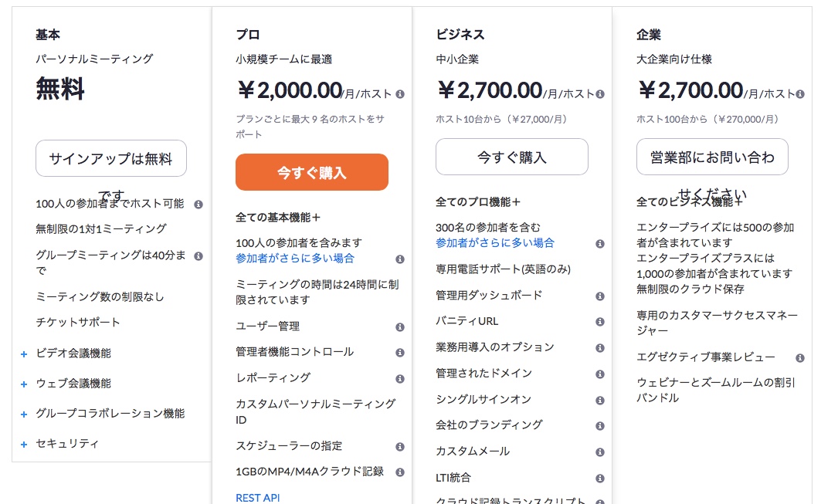Click info icon beside ユーザー管理

(x=400, y=327)
